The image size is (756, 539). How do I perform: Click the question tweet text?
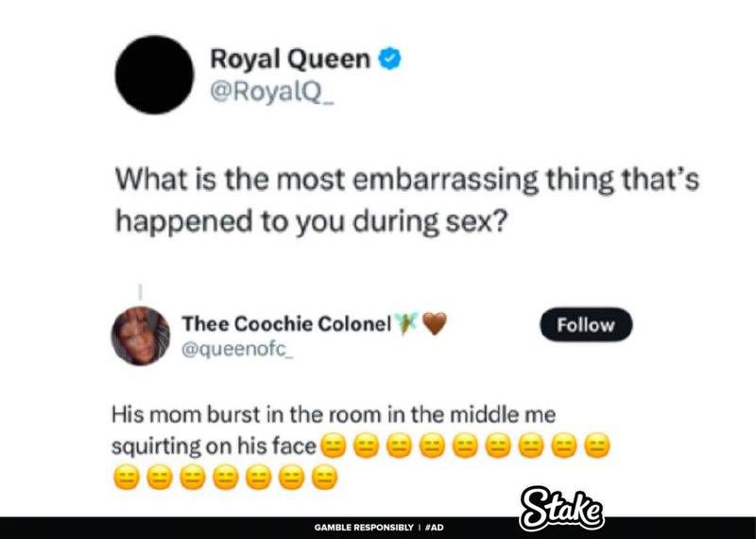[x=406, y=200]
